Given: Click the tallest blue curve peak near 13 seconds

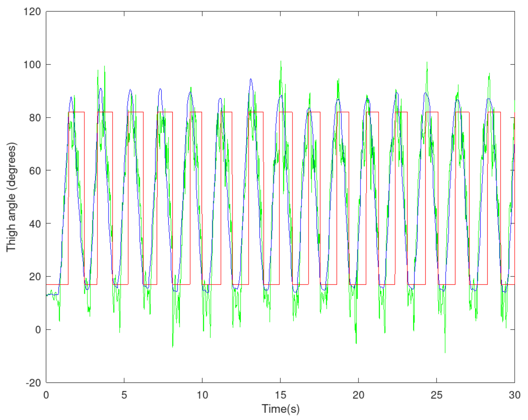Looking at the screenshot, I should [x=251, y=79].
